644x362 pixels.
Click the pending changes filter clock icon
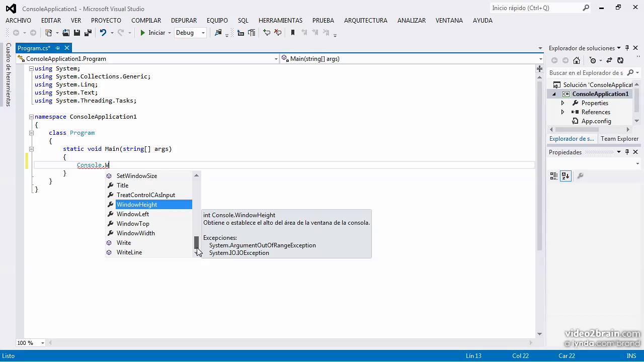593,60
